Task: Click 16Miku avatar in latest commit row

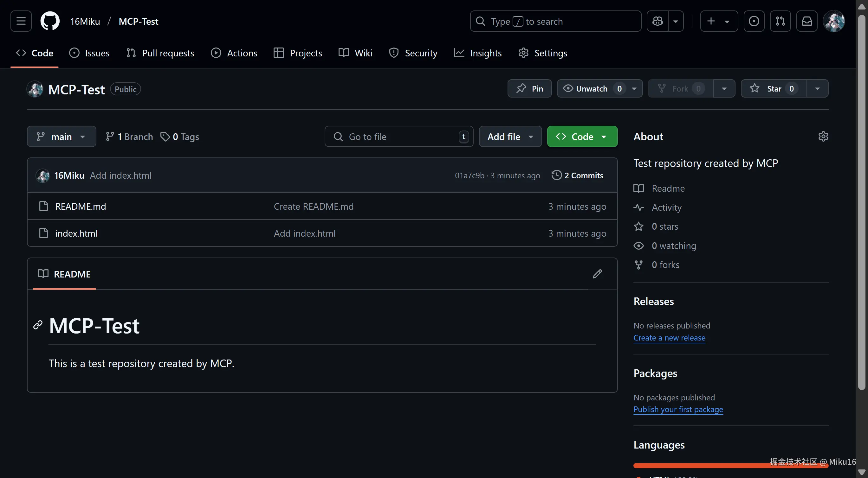Action: point(43,175)
